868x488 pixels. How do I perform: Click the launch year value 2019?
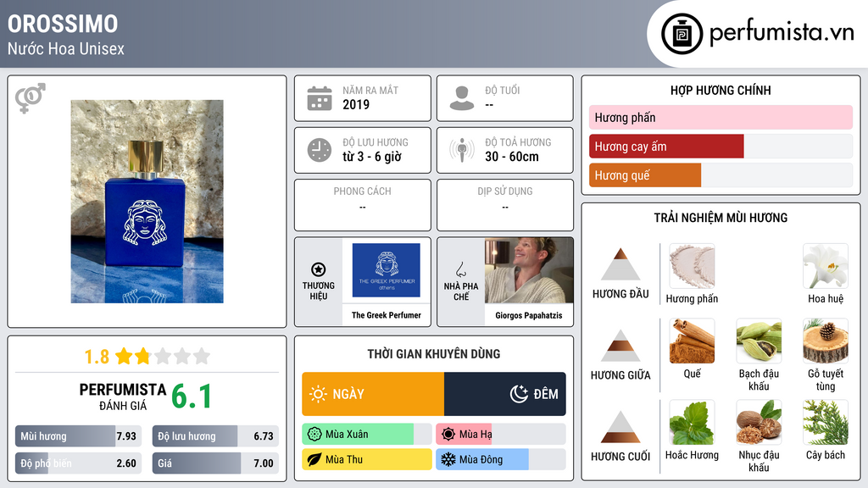coord(356,104)
